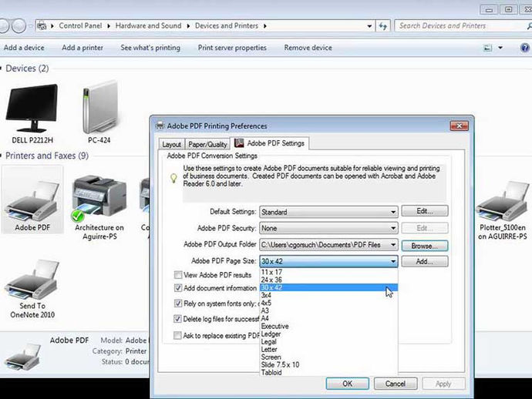Choose Tabloid page size
Image resolution: width=532 pixels, height=399 pixels.
click(x=328, y=373)
